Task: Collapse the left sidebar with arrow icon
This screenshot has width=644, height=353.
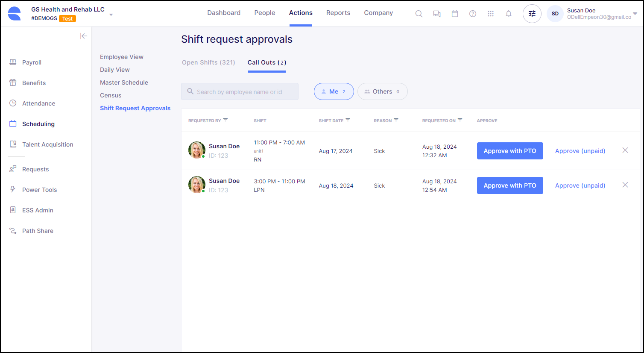Action: [x=84, y=36]
